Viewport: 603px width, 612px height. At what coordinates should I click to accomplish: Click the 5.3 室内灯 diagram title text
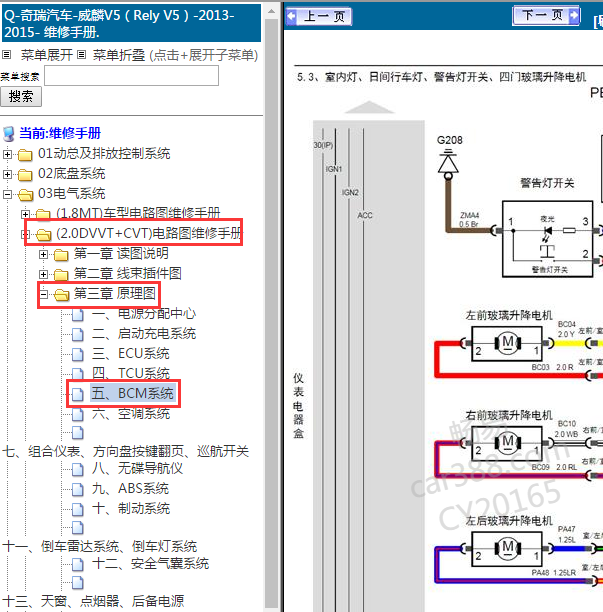click(x=441, y=77)
